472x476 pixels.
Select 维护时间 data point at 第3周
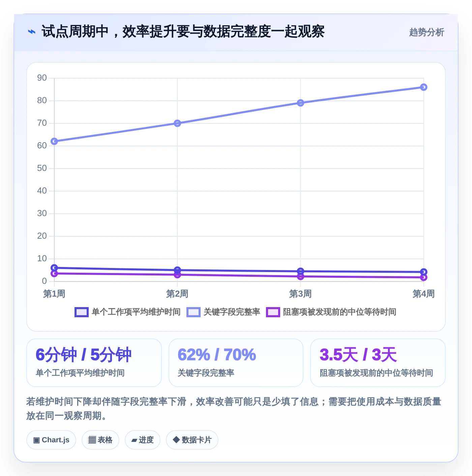click(x=300, y=271)
